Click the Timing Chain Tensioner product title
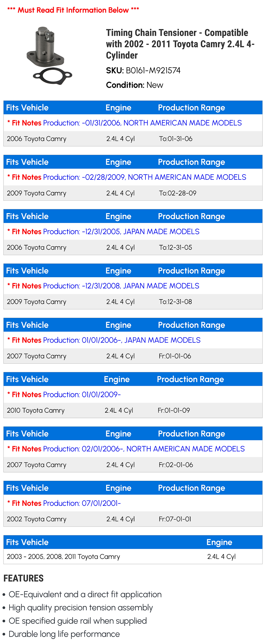The image size is (266, 644). 180,44
